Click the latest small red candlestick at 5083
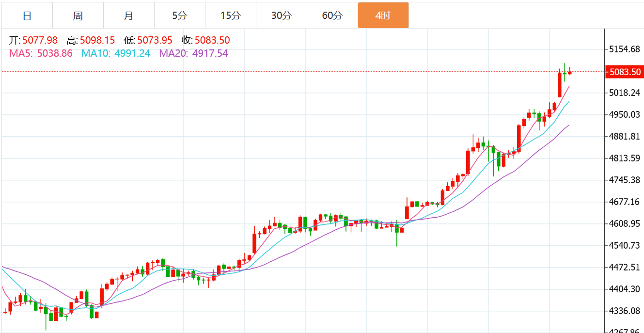 pos(570,72)
